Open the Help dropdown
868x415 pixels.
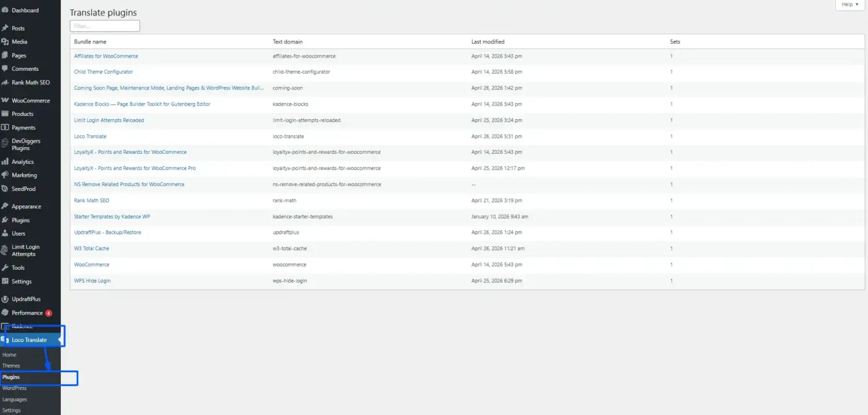(x=849, y=5)
